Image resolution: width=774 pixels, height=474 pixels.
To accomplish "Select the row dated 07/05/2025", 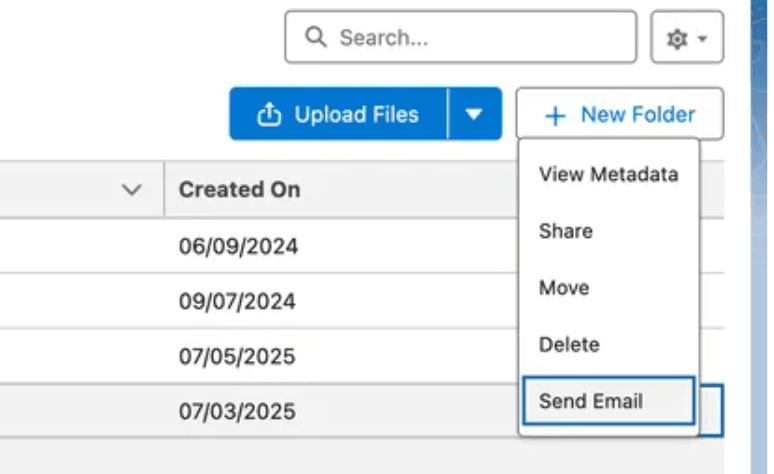I will (x=239, y=356).
